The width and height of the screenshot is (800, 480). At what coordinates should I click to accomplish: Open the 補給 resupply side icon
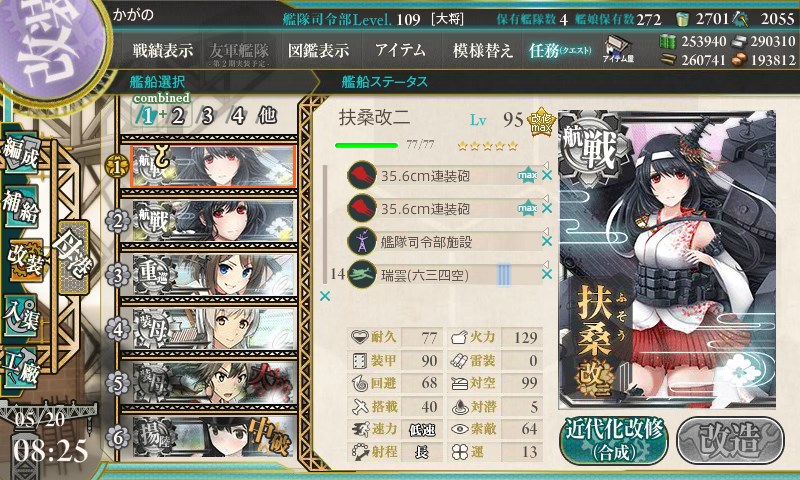[x=20, y=206]
